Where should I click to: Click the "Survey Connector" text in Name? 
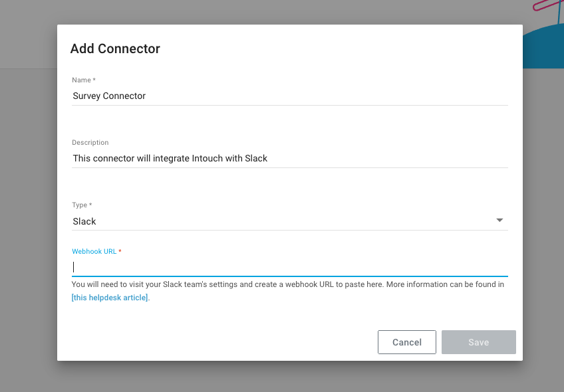[x=109, y=96]
